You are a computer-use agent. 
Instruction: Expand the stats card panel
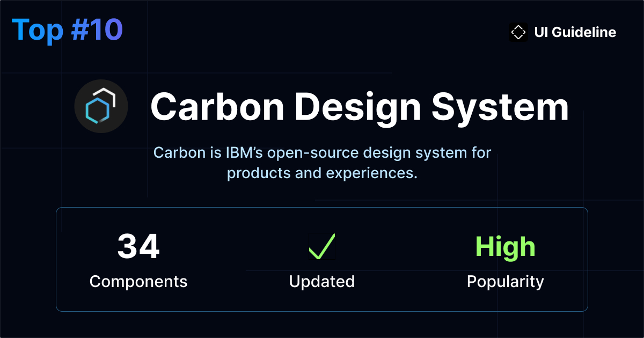pyautogui.click(x=322, y=259)
